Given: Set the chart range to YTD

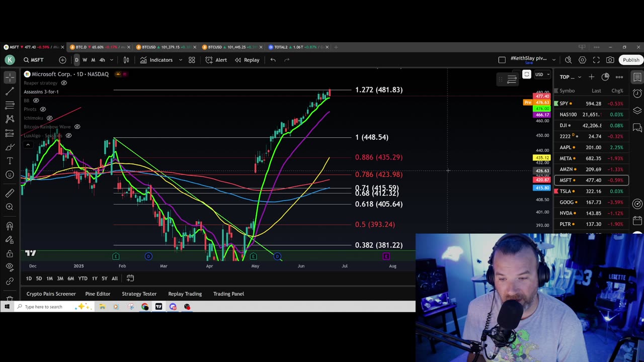Looking at the screenshot, I should point(83,279).
